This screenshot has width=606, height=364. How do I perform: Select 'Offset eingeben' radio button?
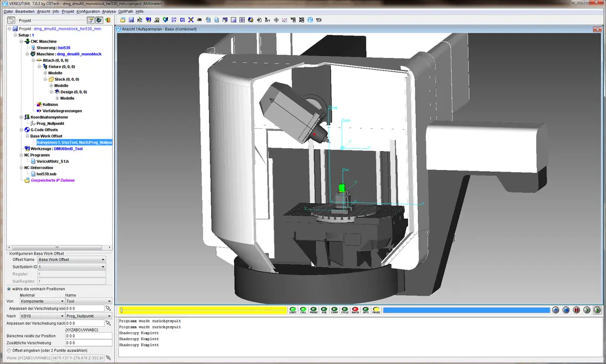tap(9, 350)
